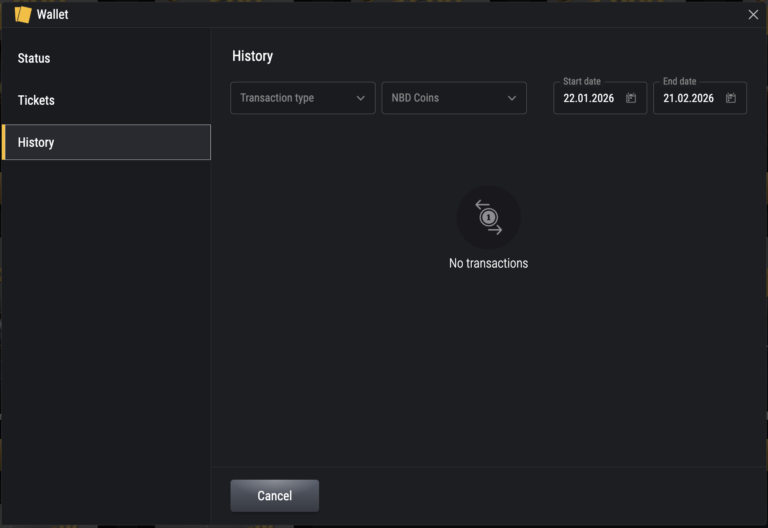
Task: Switch to the Tickets section
Action: click(36, 100)
